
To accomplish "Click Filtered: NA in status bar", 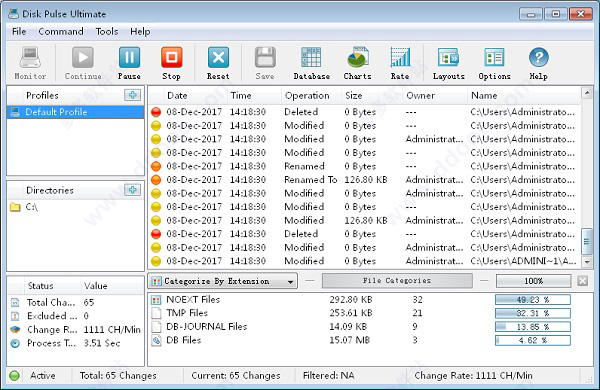I will (x=328, y=375).
